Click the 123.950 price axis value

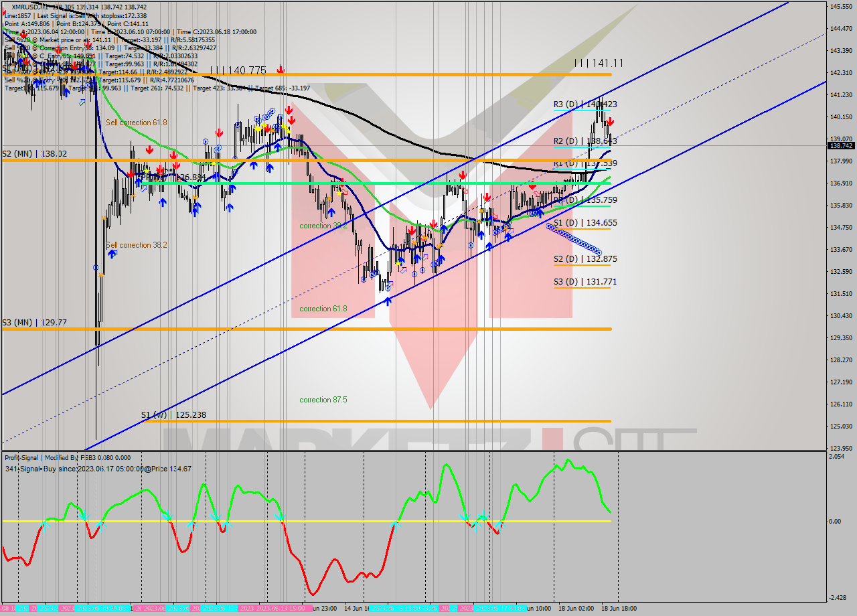(x=841, y=448)
